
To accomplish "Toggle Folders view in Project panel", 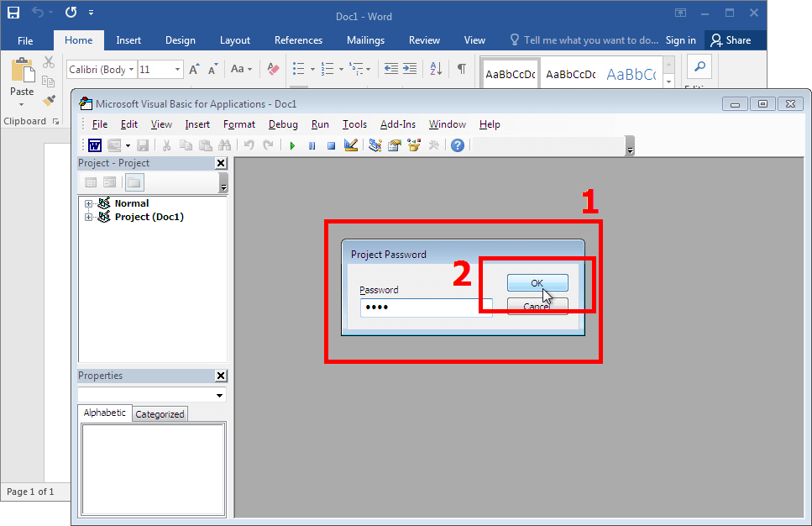I will coord(134,182).
